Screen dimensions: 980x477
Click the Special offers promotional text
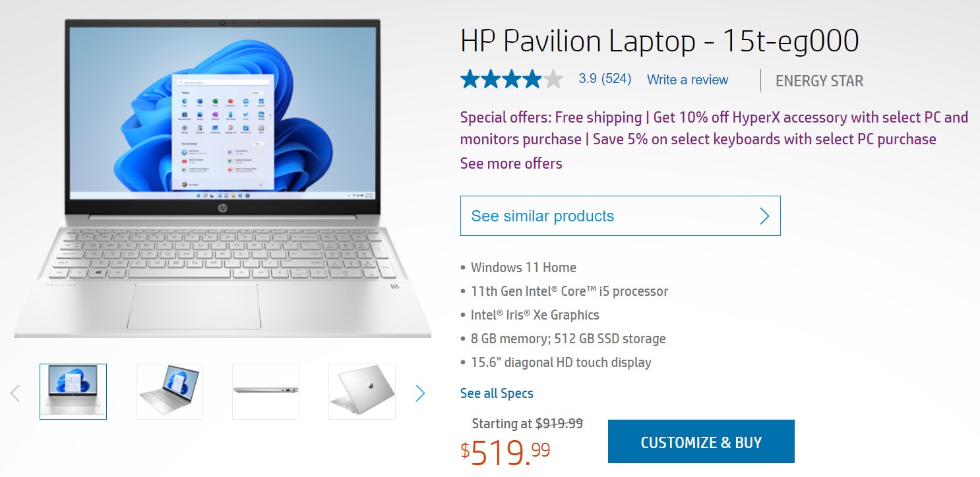tap(714, 128)
